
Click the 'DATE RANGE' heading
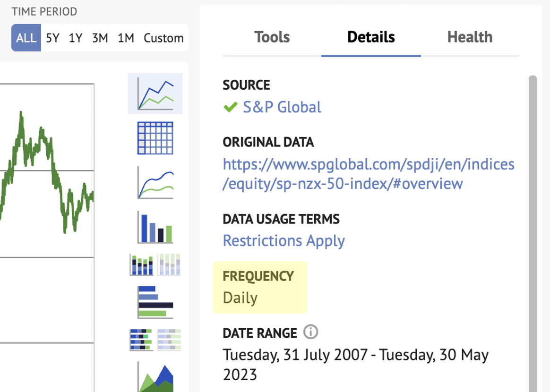click(260, 333)
